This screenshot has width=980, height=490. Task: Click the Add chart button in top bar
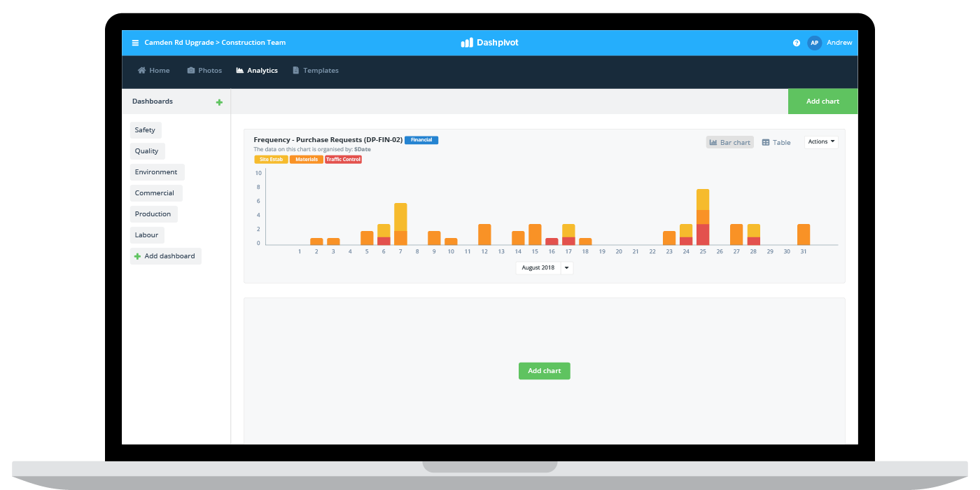pos(822,101)
